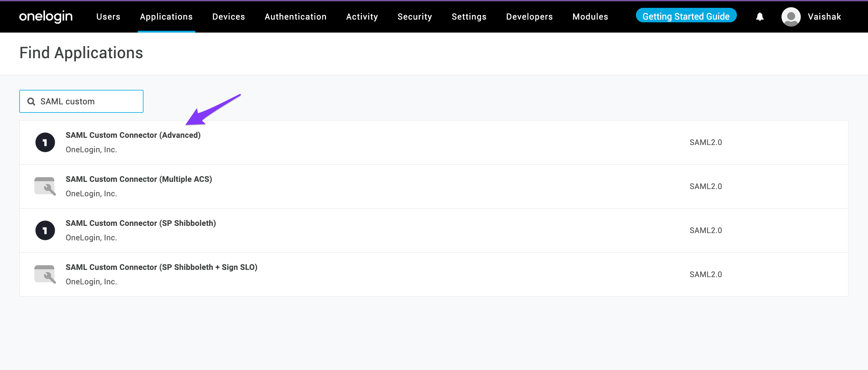The width and height of the screenshot is (868, 370).
Task: Click the search magnifier icon
Action: tap(31, 102)
